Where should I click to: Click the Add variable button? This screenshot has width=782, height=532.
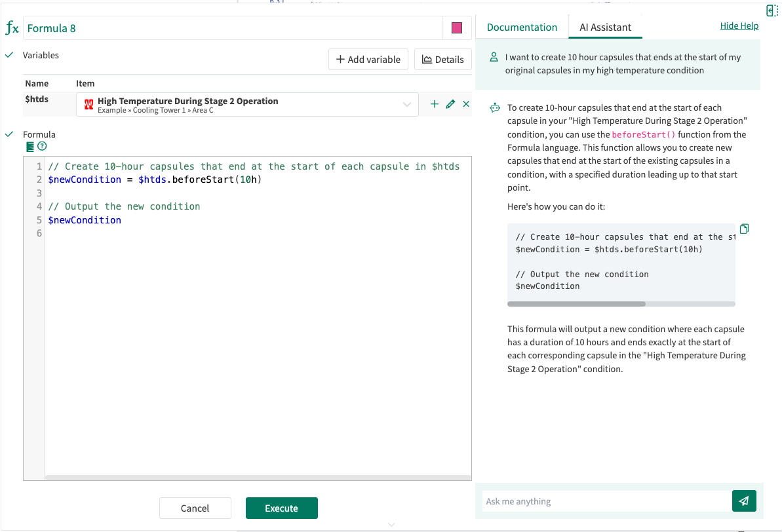[368, 60]
